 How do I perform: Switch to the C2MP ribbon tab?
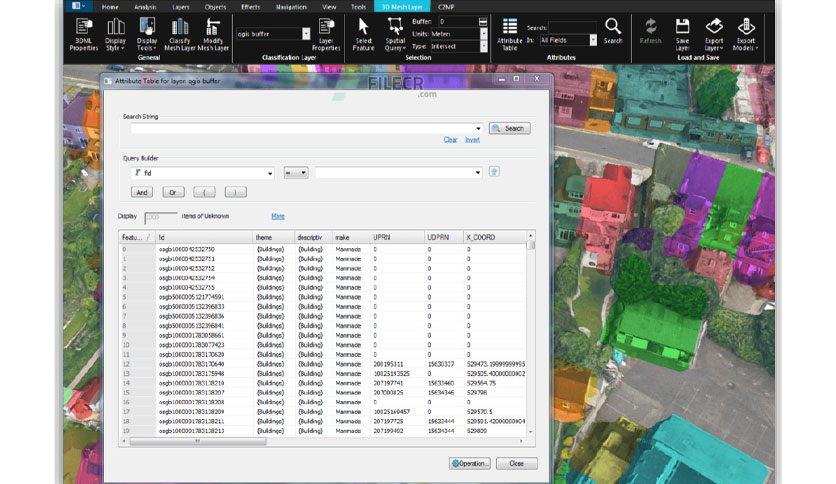446,7
